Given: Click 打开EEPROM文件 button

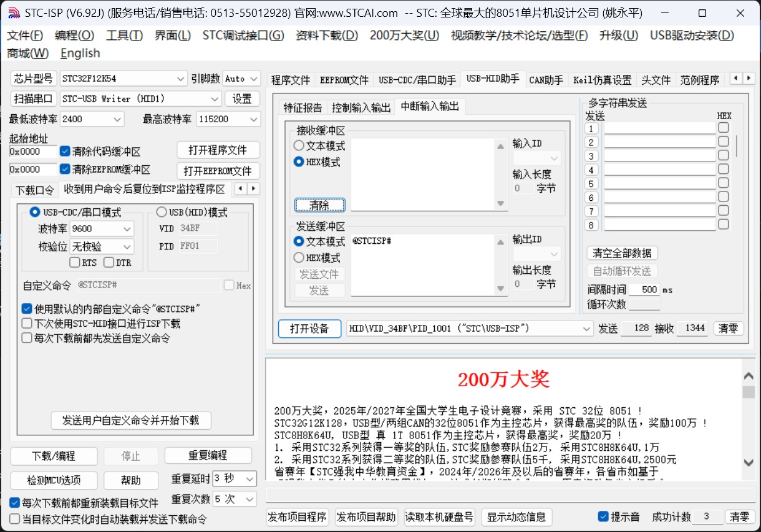Looking at the screenshot, I should [x=218, y=171].
